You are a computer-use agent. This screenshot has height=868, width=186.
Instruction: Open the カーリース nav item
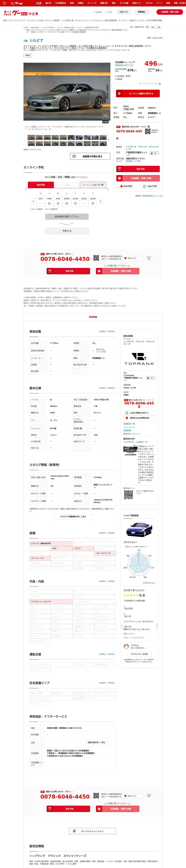pyautogui.click(x=92, y=3)
